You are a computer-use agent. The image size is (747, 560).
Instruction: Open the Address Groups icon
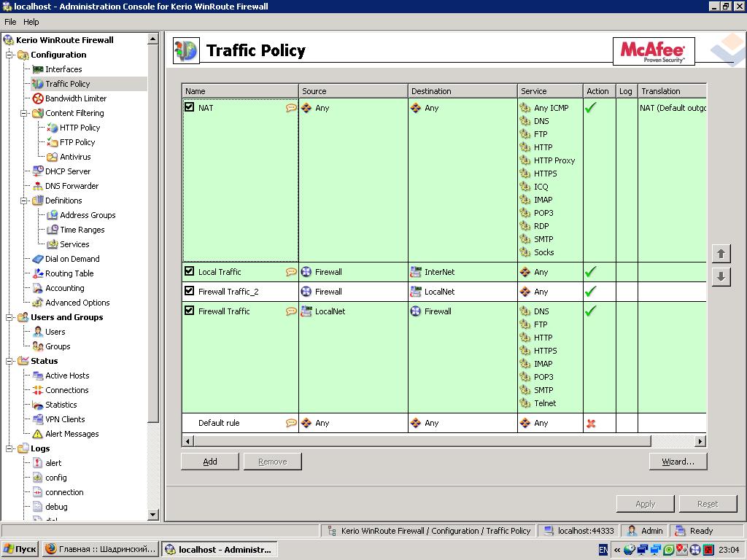[53, 215]
